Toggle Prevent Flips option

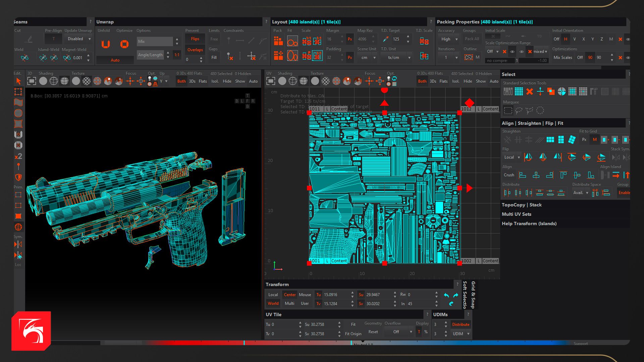[195, 39]
